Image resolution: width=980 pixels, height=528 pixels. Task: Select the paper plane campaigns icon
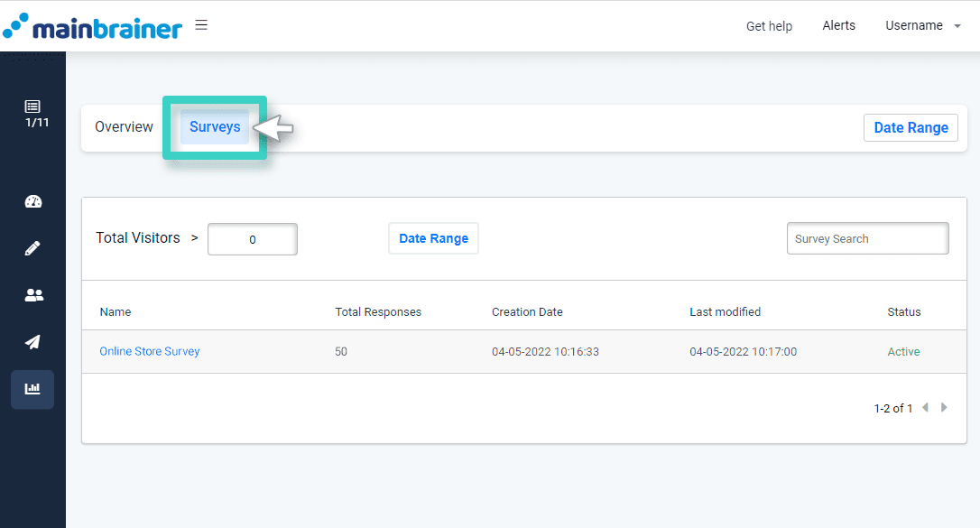(32, 342)
